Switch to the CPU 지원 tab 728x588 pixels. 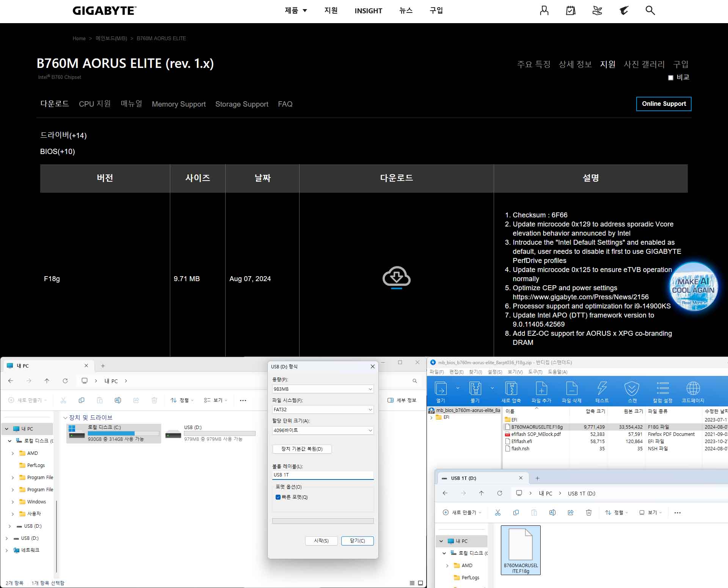(x=95, y=104)
